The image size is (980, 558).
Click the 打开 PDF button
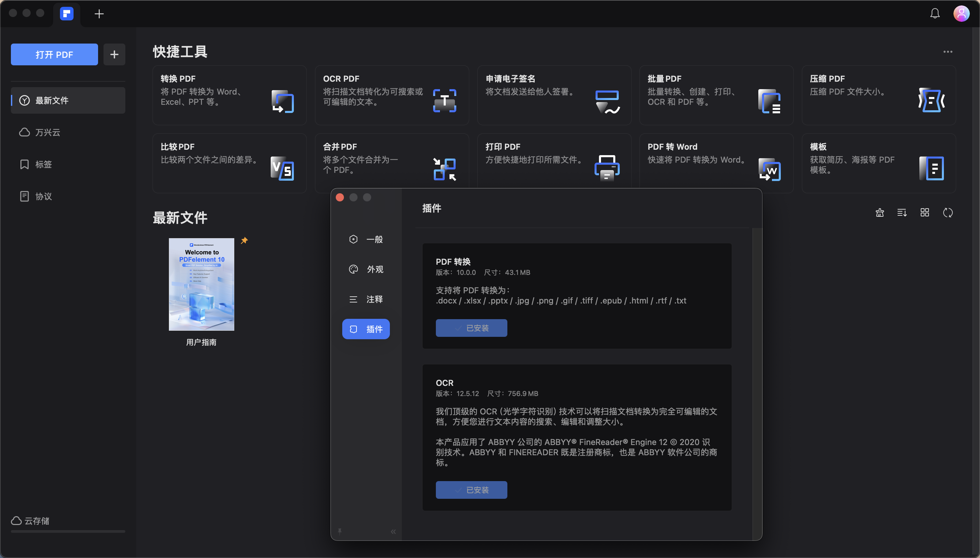point(54,54)
